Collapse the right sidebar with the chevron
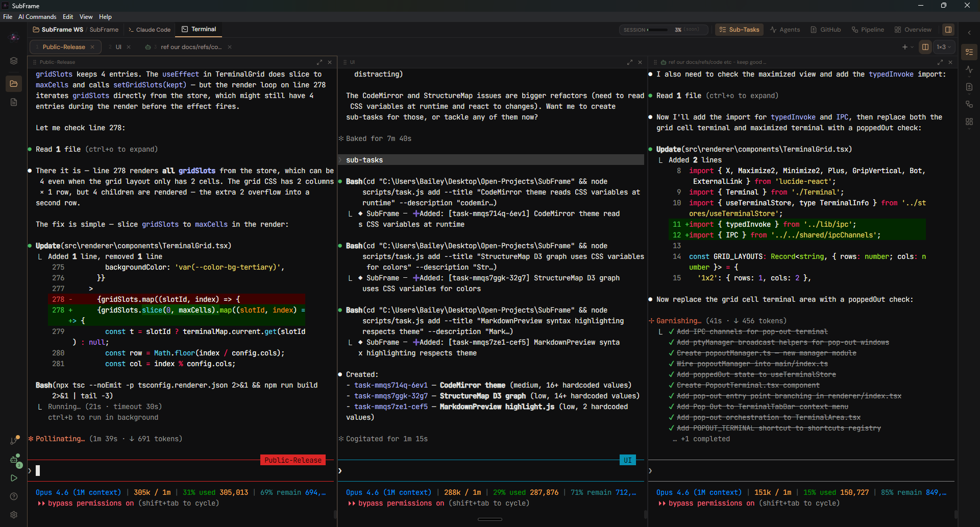This screenshot has height=527, width=980. coord(970,32)
